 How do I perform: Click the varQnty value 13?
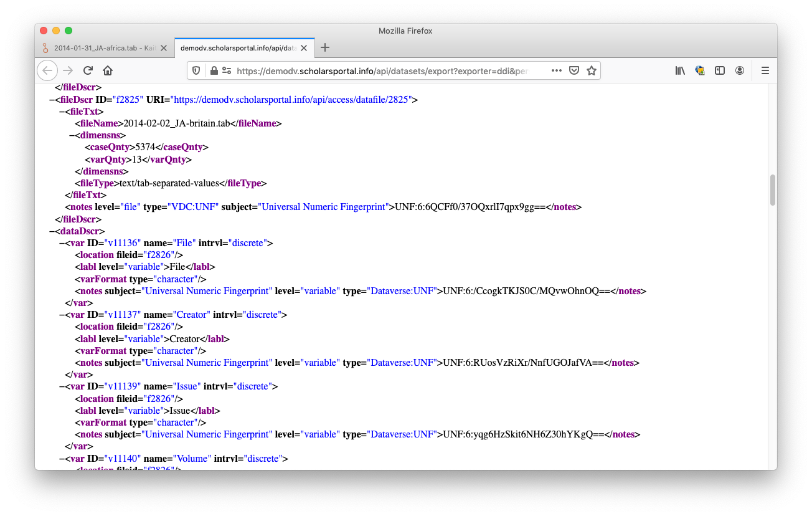tap(137, 160)
